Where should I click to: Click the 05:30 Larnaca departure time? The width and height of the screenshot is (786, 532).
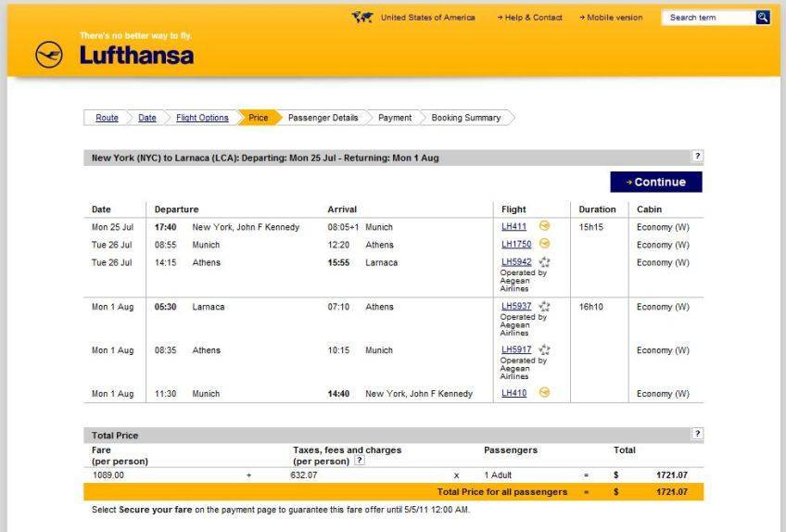[x=165, y=307]
